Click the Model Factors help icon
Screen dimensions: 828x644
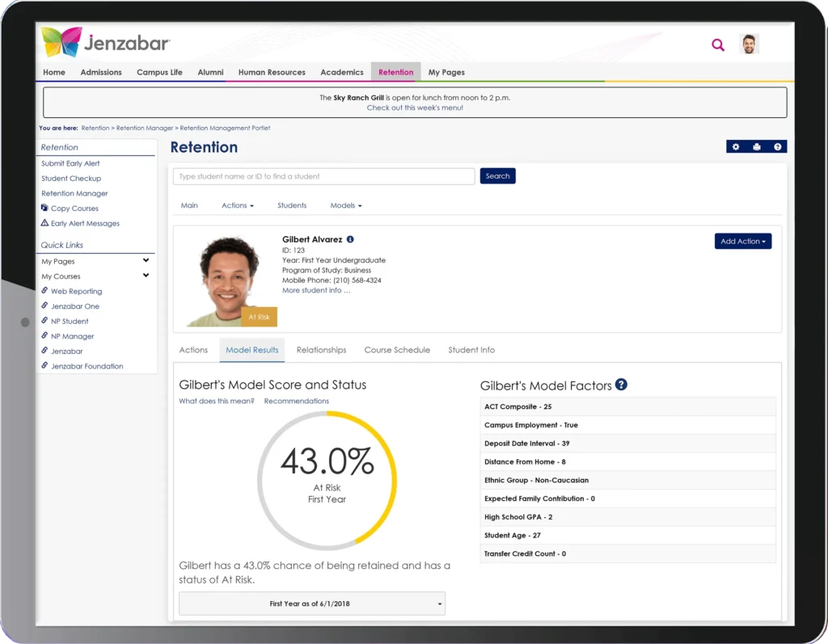coord(621,385)
